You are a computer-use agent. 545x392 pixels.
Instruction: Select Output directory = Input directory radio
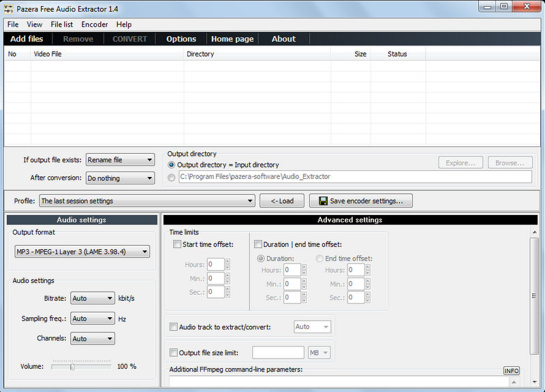point(172,165)
